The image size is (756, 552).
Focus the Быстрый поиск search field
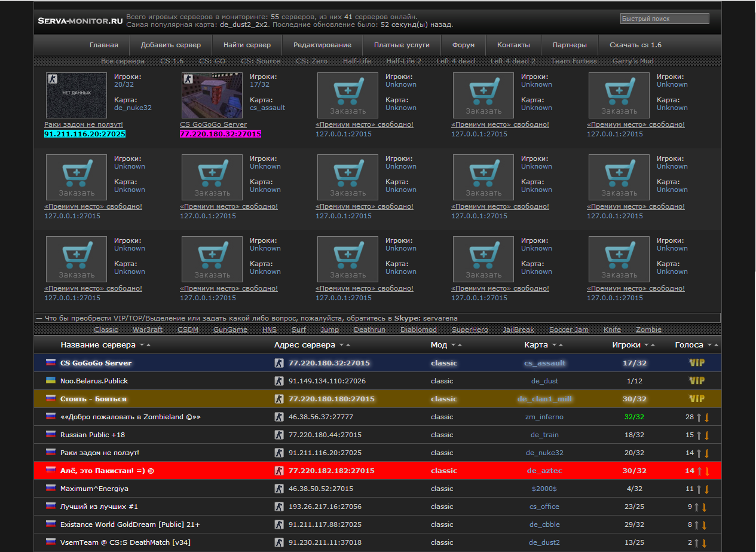pyautogui.click(x=664, y=19)
